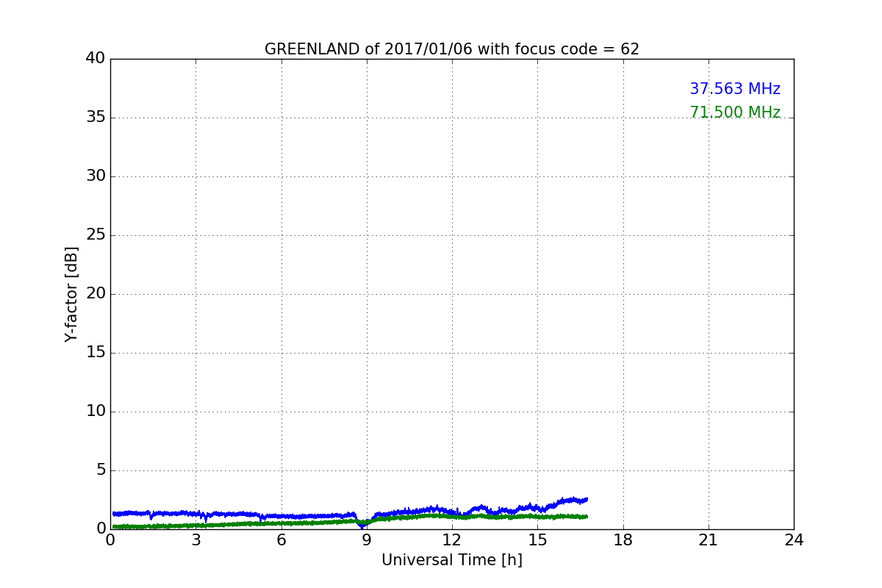Click the y-axis tick label 40
Screen dimensions: 882x588
click(96, 58)
